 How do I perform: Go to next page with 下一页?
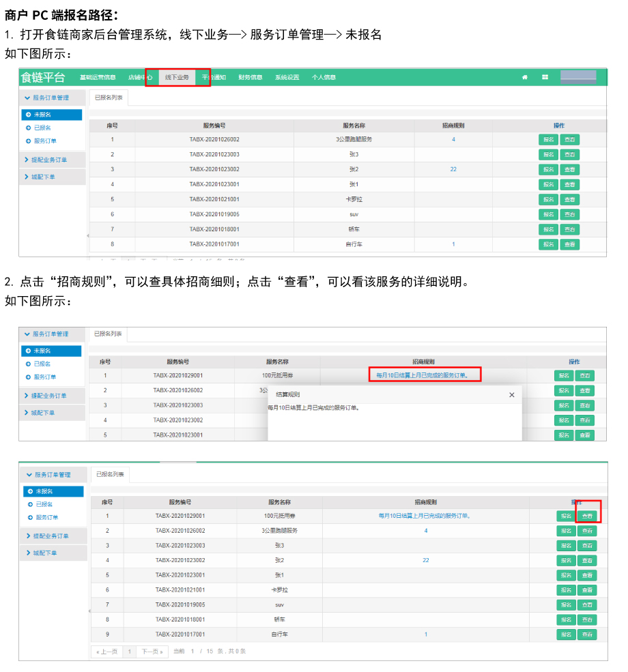tap(152, 652)
